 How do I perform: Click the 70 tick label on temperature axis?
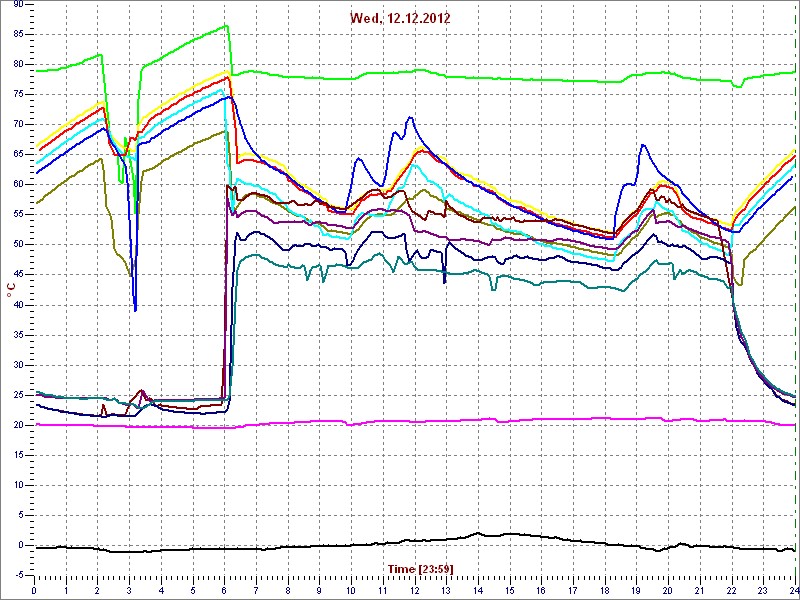[x=17, y=124]
